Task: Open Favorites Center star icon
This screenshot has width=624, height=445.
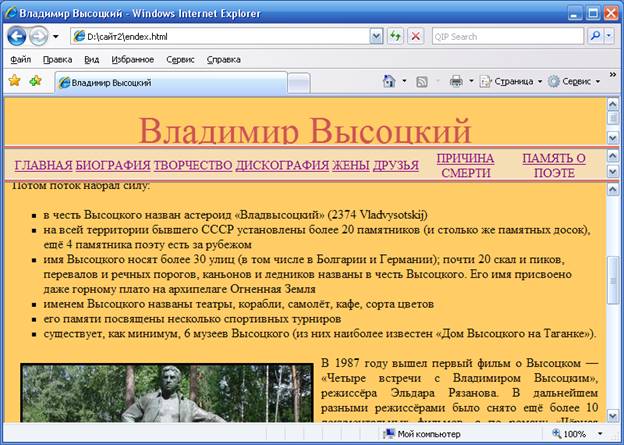Action: 14,81
